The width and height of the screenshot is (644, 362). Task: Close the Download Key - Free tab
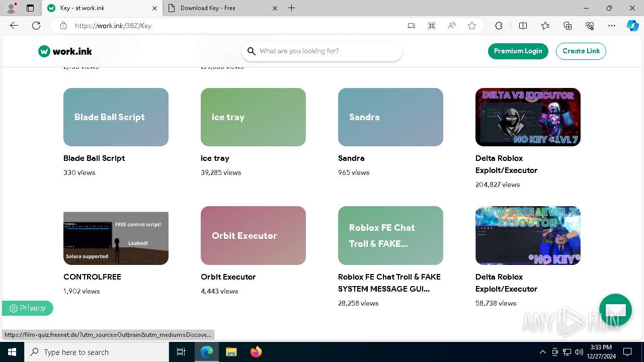(x=275, y=8)
